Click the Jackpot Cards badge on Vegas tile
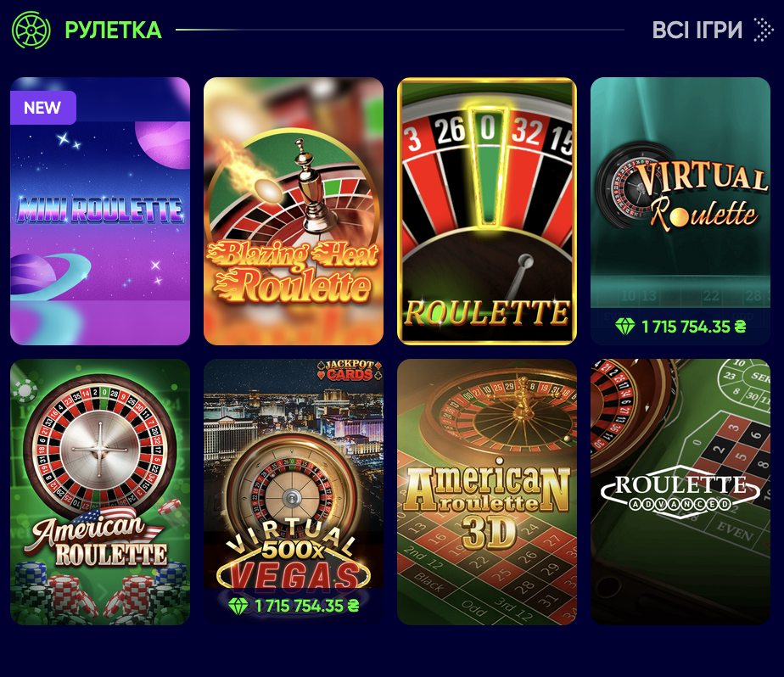The height and width of the screenshot is (677, 784). coord(350,370)
